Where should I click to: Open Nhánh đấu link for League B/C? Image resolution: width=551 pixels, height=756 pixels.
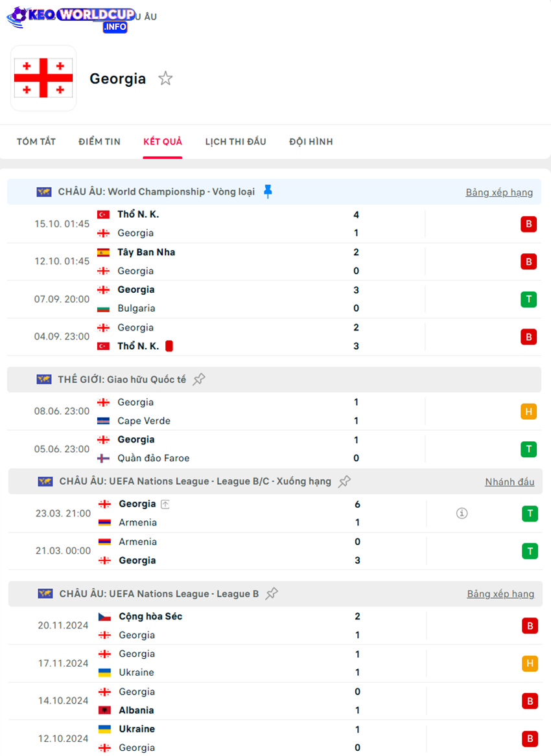pyautogui.click(x=510, y=482)
